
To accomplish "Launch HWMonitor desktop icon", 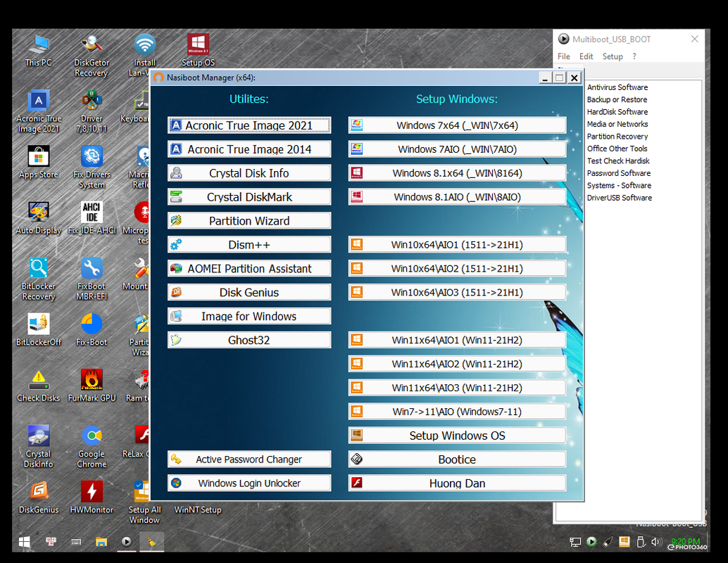I will (x=92, y=497).
